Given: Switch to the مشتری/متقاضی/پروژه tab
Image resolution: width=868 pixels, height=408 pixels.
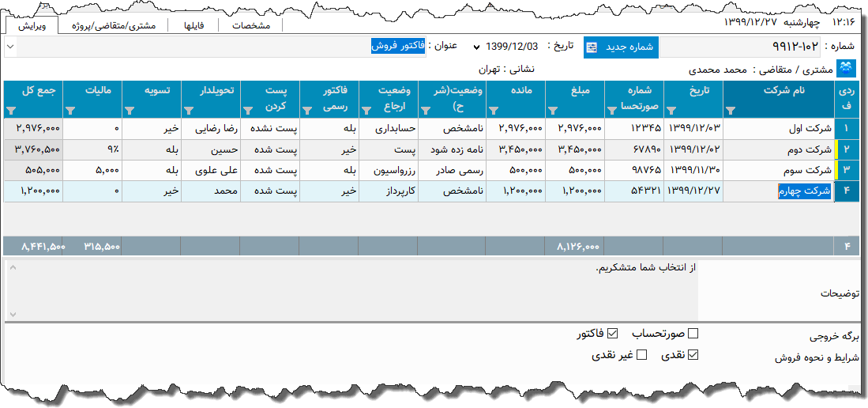Looking at the screenshot, I should (x=114, y=25).
